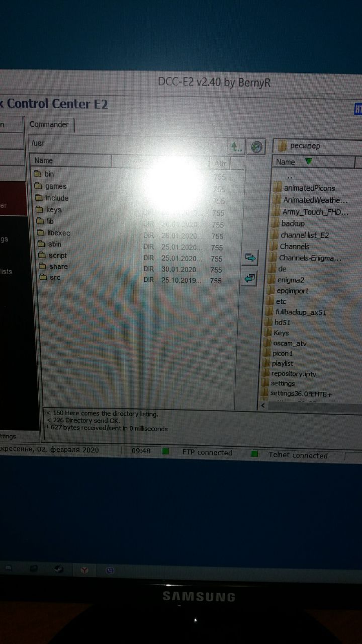362x644 pixels.
Task: Click the '627 bytes received/sent' log line
Action: pyautogui.click(x=107, y=429)
